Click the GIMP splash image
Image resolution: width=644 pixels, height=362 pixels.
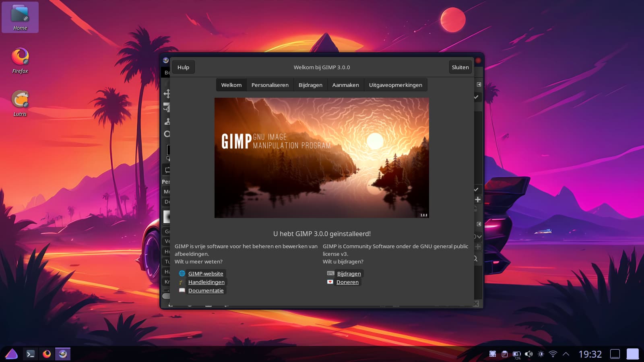(322, 158)
